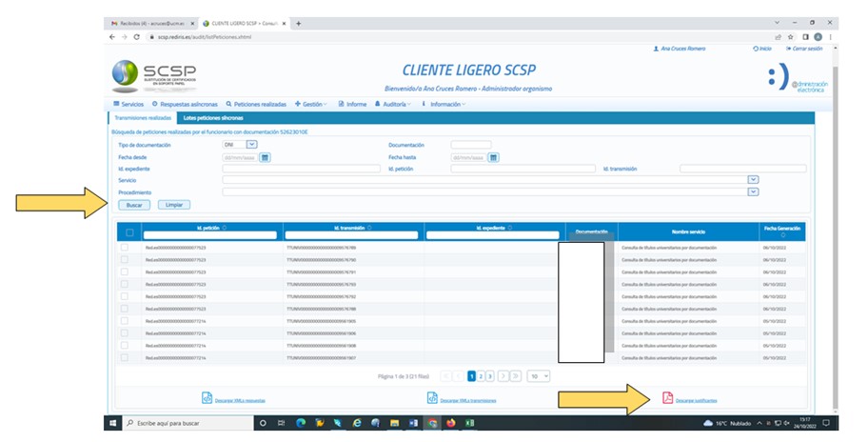Check the row with transmission ending 9576793
This screenshot has height=442, width=868.
(125, 284)
